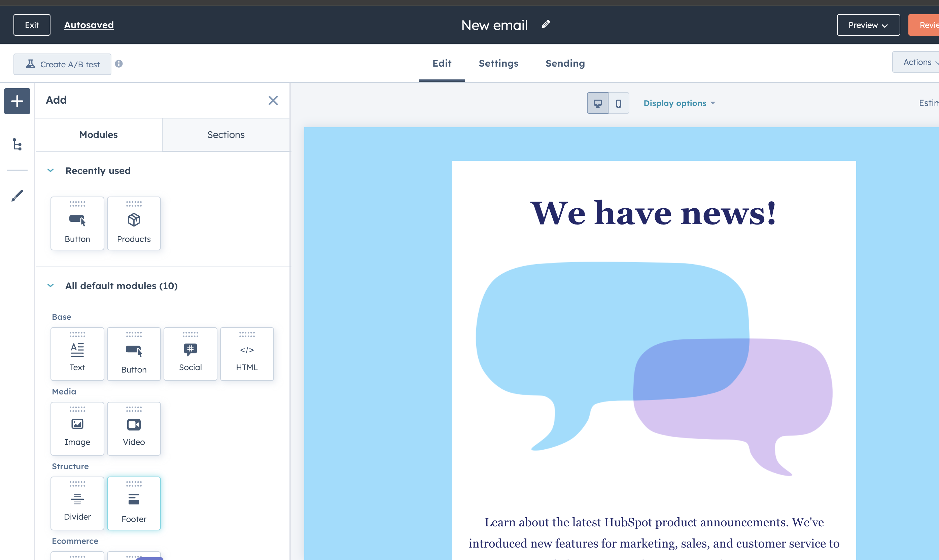Switch to desktop preview view
Screen dimensions: 939x560
click(598, 103)
